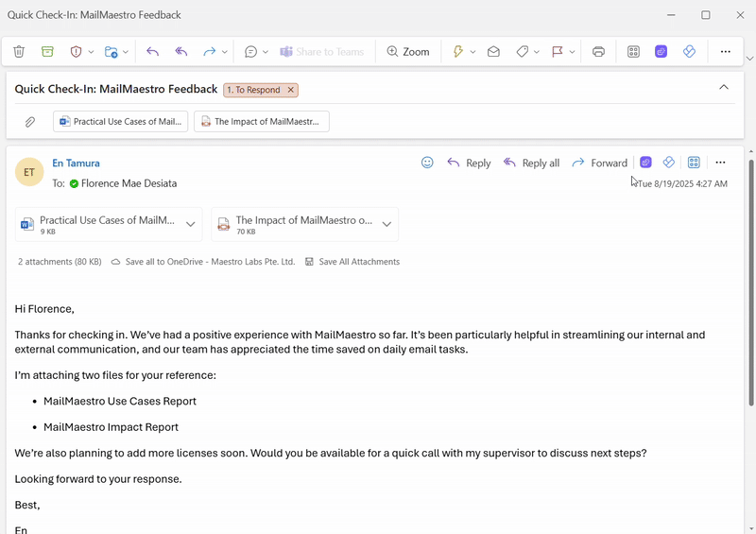The width and height of the screenshot is (756, 534).
Task: Open the 'Practical Use Cases of Mail...' header attachment chip
Action: (x=121, y=122)
